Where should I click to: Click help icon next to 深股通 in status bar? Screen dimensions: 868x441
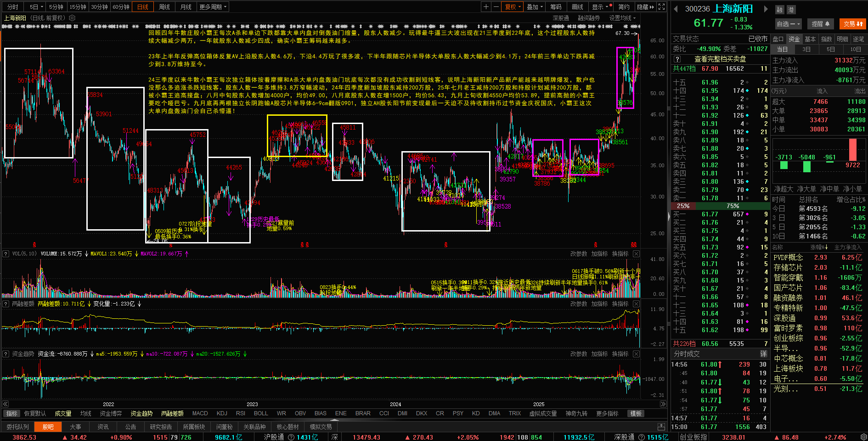point(641,437)
